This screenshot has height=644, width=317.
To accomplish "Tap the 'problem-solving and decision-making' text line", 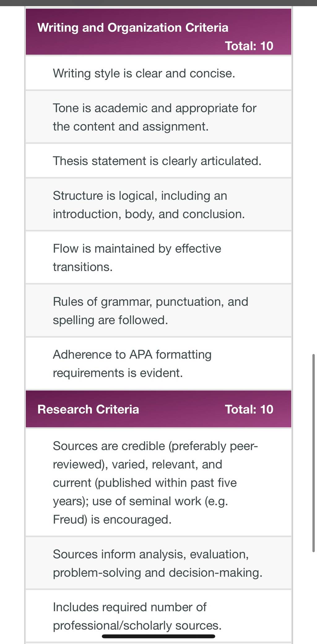I will (x=158, y=572).
